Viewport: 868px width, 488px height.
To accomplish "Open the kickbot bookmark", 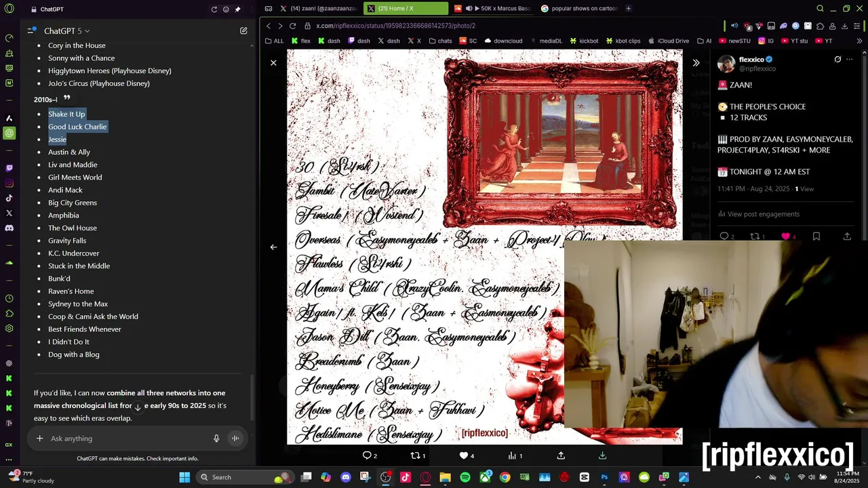I will [x=584, y=41].
